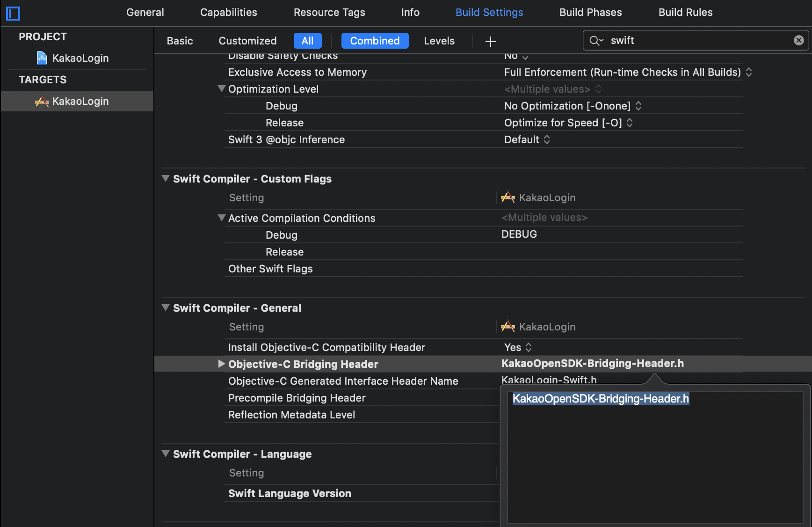Open the Info tab
This screenshot has height=527, width=812.
pos(410,13)
